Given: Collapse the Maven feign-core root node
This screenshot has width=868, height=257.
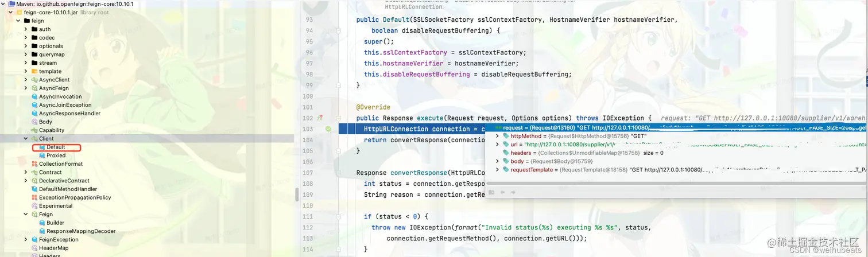Looking at the screenshot, I should 3,4.
